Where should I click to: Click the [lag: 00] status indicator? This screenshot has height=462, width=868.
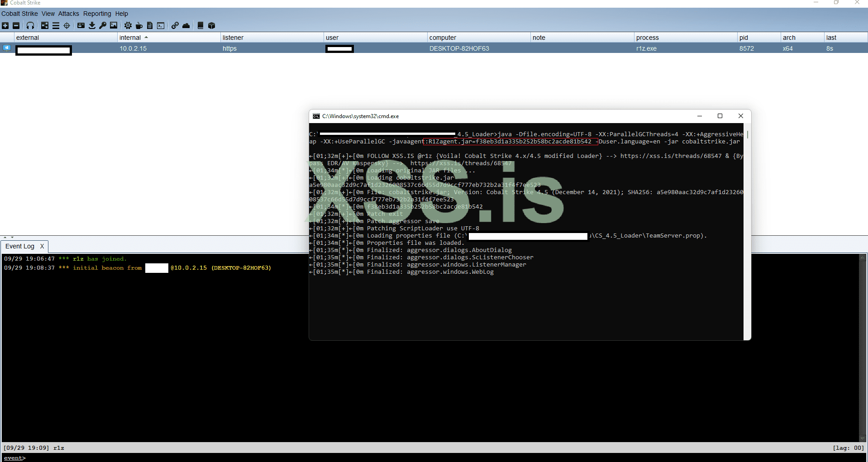848,448
